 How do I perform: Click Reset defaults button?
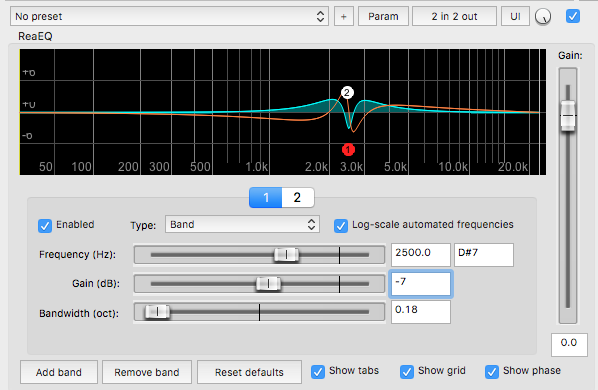click(x=249, y=372)
